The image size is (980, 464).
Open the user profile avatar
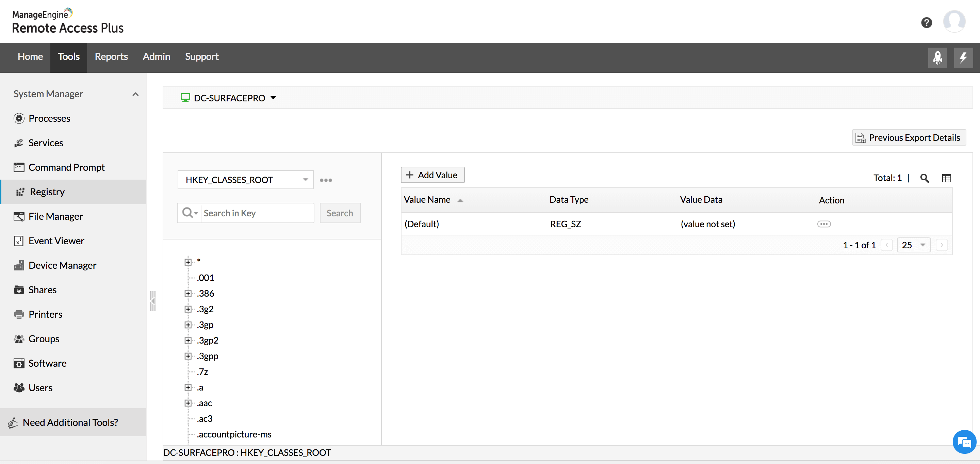point(954,21)
